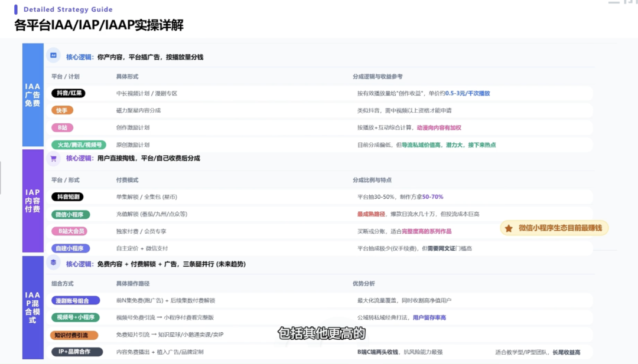Click the cell 自主定价 + 微信支付
The width and height of the screenshot is (638, 364).
click(x=142, y=248)
